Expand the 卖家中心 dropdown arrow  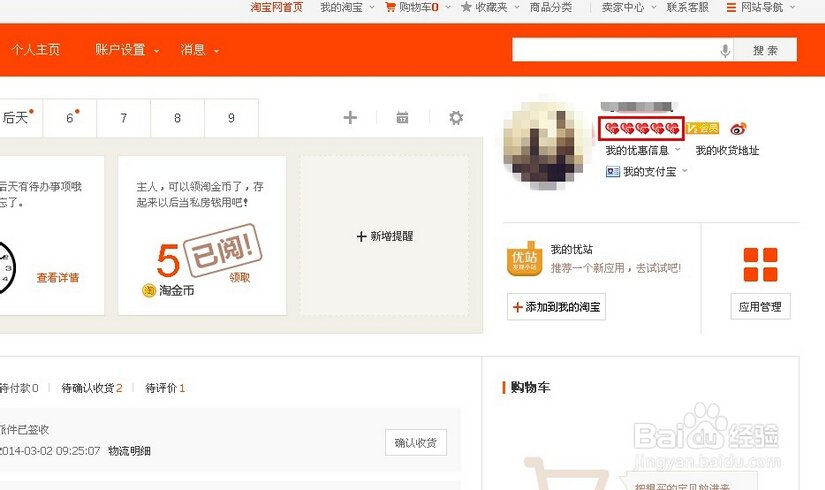pyautogui.click(x=653, y=7)
